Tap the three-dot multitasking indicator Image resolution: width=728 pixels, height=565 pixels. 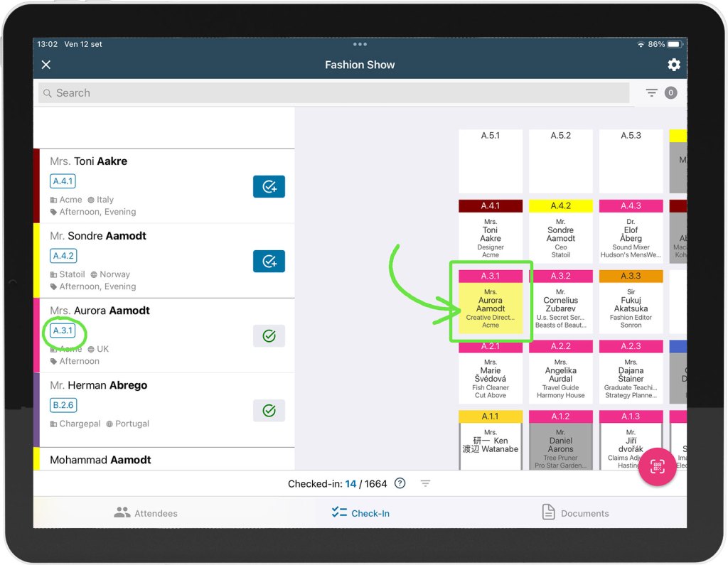360,44
